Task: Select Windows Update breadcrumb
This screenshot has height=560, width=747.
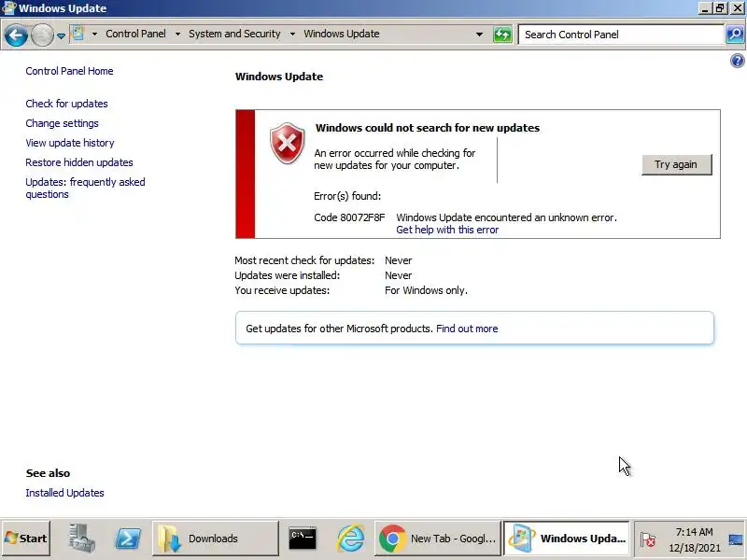Action: coord(342,34)
